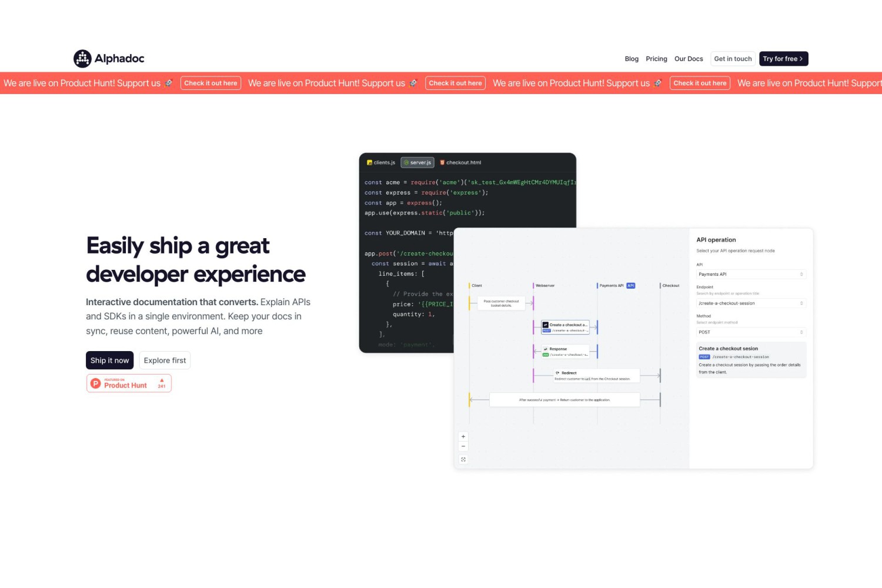This screenshot has width=882, height=588.
Task: Open the POST method dropdown
Action: click(x=751, y=332)
